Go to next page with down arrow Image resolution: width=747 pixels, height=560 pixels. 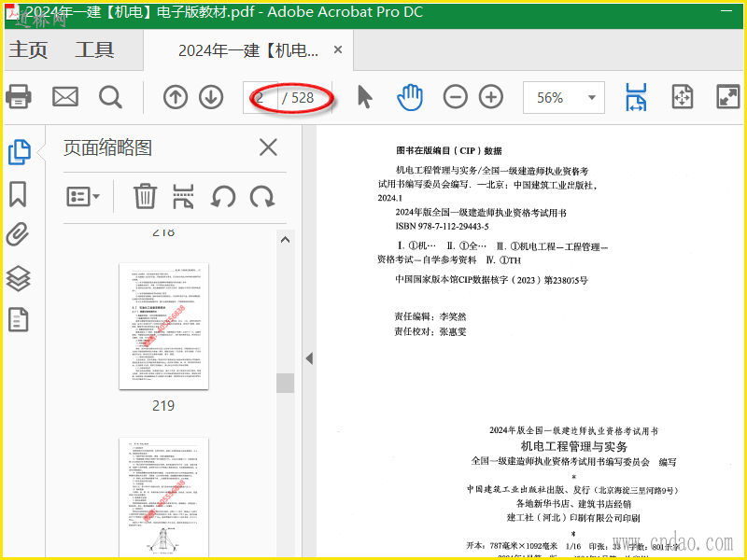coord(211,97)
